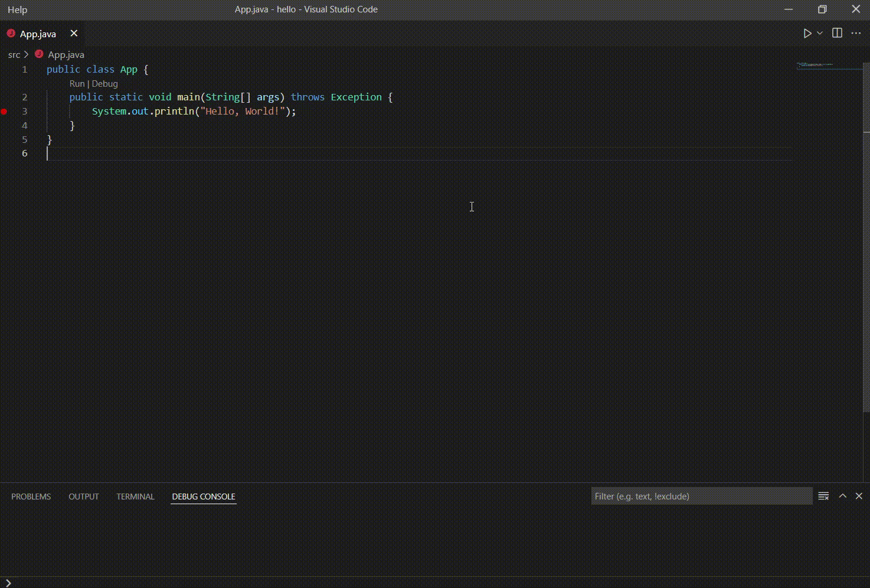Close the App.java tab
The width and height of the screenshot is (870, 588).
click(74, 34)
